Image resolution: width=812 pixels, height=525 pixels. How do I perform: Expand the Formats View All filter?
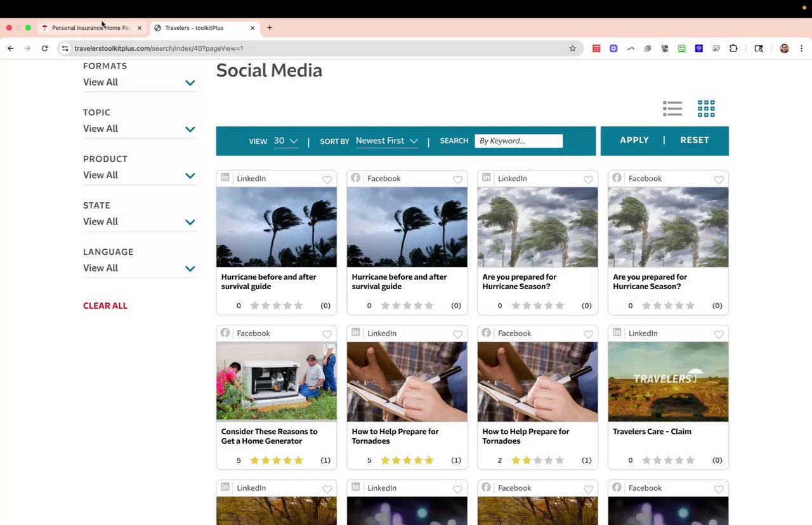140,82
